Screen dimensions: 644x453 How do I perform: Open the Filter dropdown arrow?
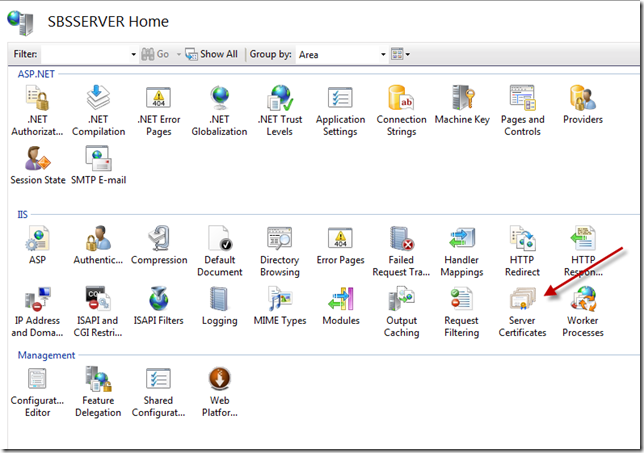tap(133, 54)
